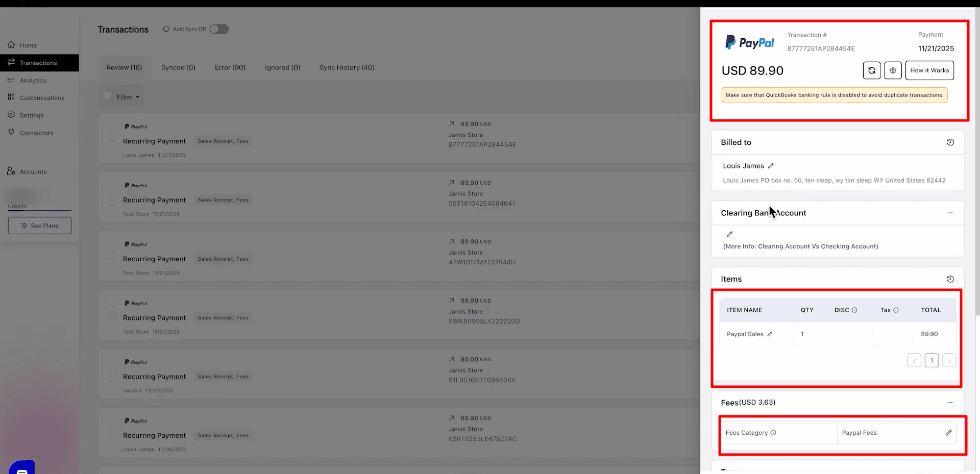Click the DISC column info icon

pos(854,310)
